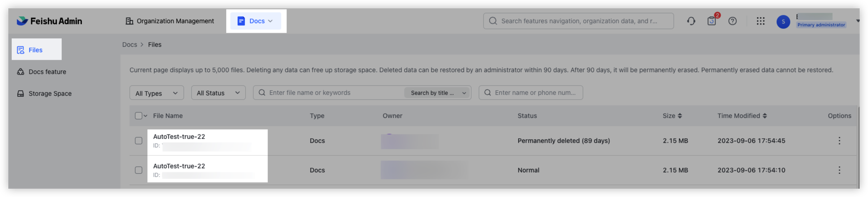
Task: Click the Docs breadcrumb link
Action: pyautogui.click(x=129, y=44)
